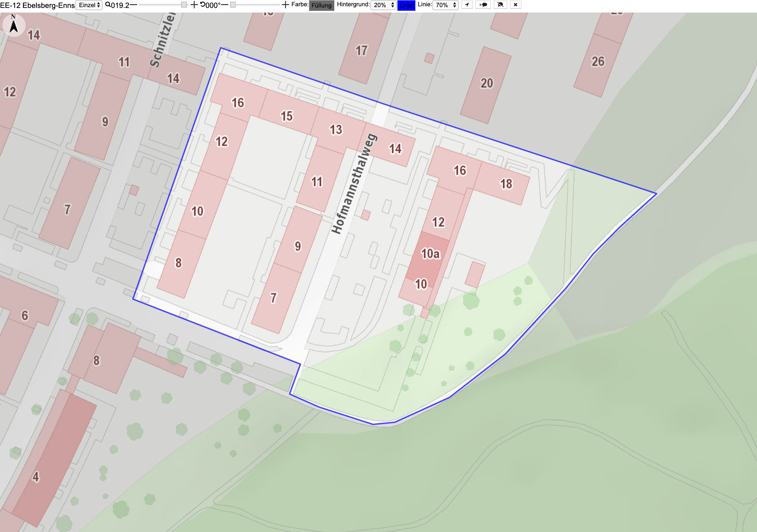Click the add comment bubble icon
The image size is (757, 532).
coord(483,5)
